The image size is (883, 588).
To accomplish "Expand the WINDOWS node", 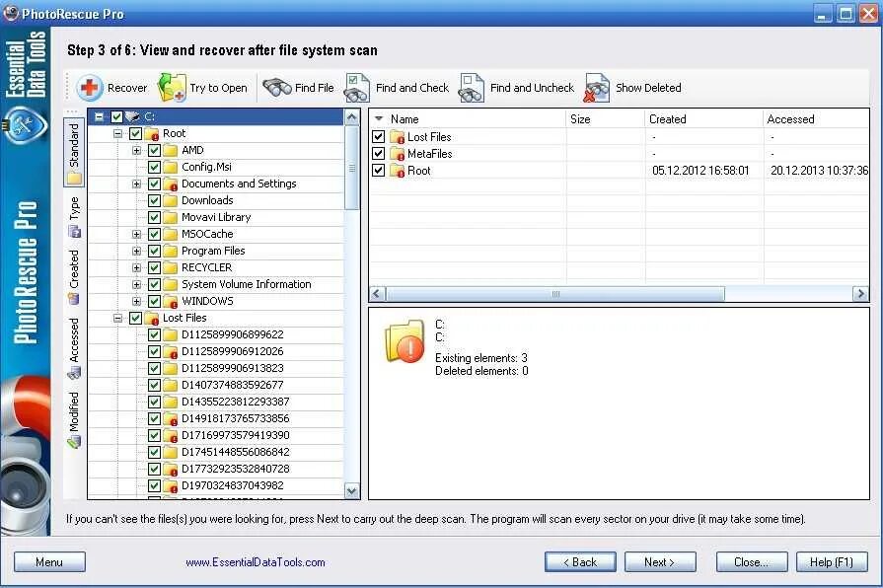I will click(x=136, y=301).
